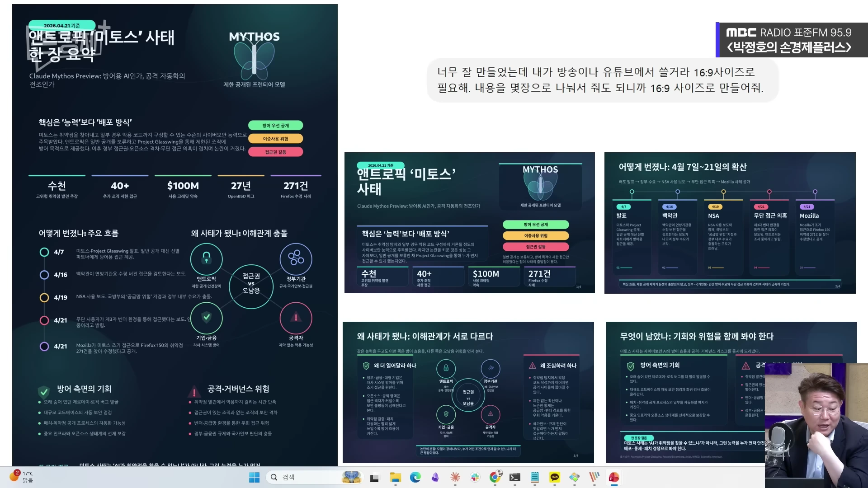Click the 접근권 갈등 pink pill in the tall infographic
The height and width of the screenshot is (488, 868).
pos(275,152)
